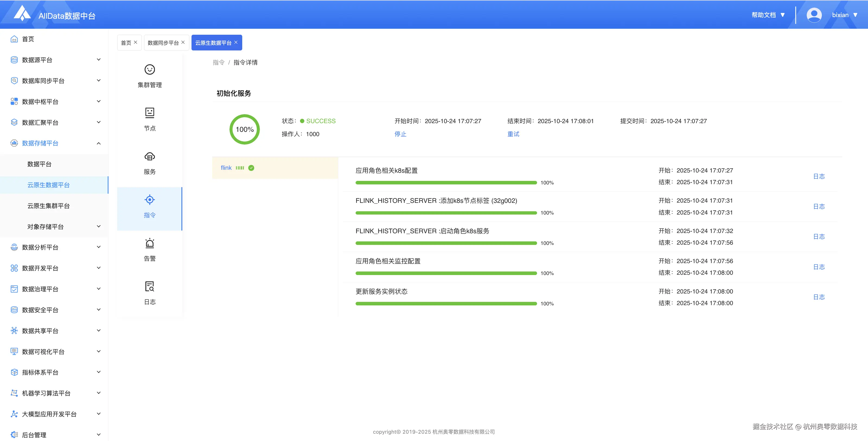Open 日志 for 更新服务实例状态 step
868x441 pixels.
[819, 297]
